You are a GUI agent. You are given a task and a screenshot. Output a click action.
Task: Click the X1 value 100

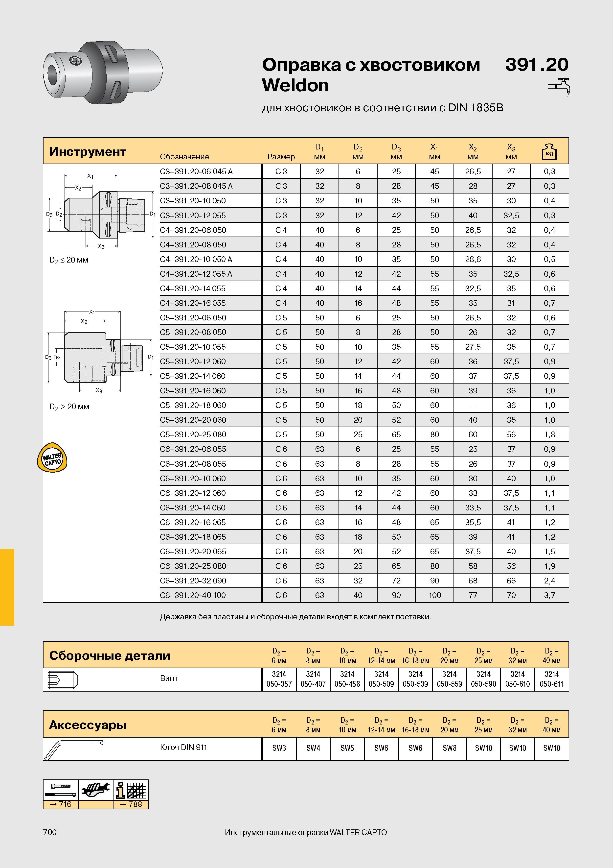pos(435,595)
